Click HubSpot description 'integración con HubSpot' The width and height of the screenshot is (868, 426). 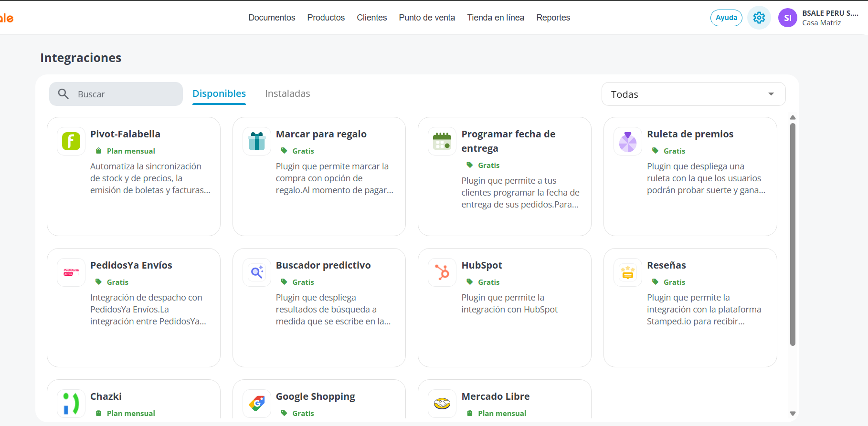509,310
